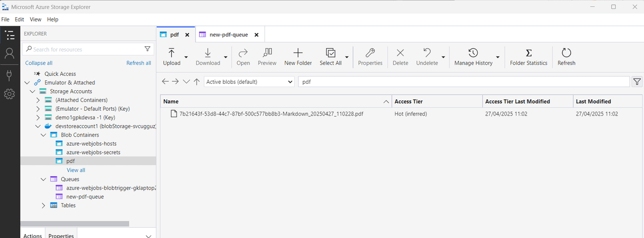Viewport: 644px width, 238px height.
Task: Open the Upload dropdown arrow
Action: [186, 56]
